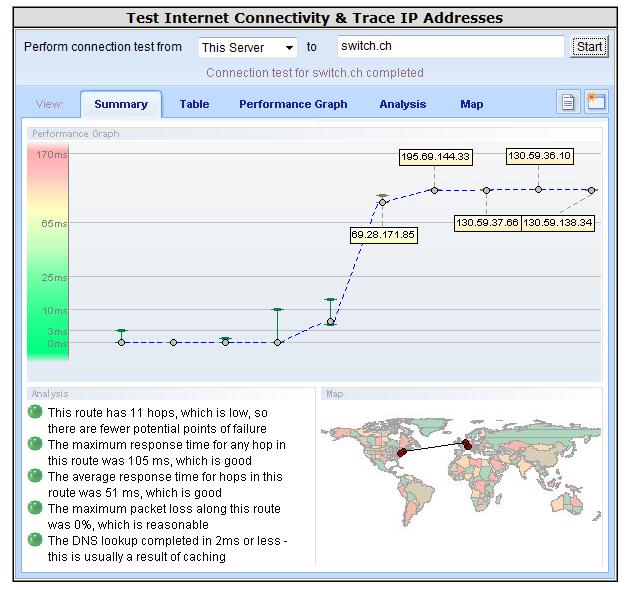
Task: Open the Performance Graph tab
Action: coord(293,104)
